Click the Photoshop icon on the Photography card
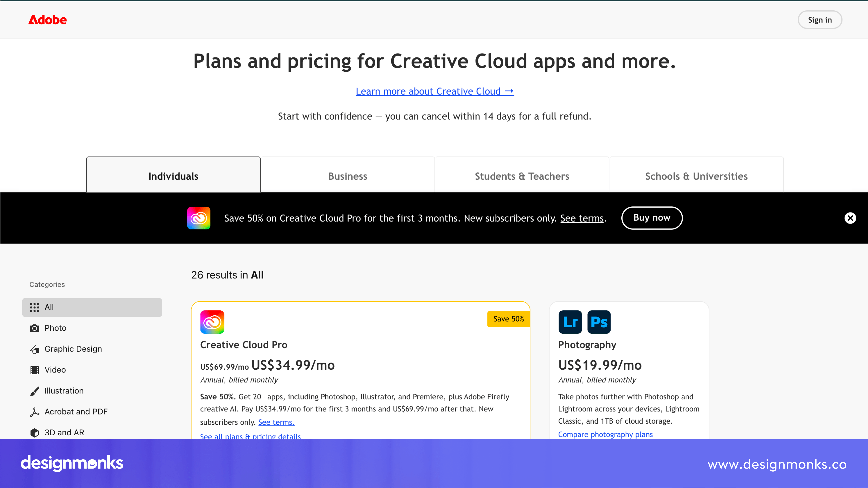 point(599,322)
